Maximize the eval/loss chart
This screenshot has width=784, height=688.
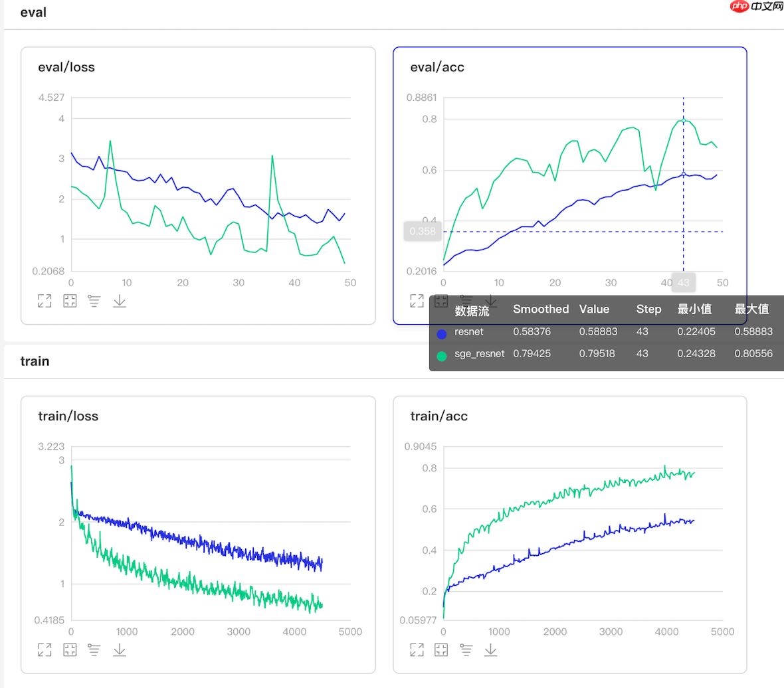[x=45, y=301]
